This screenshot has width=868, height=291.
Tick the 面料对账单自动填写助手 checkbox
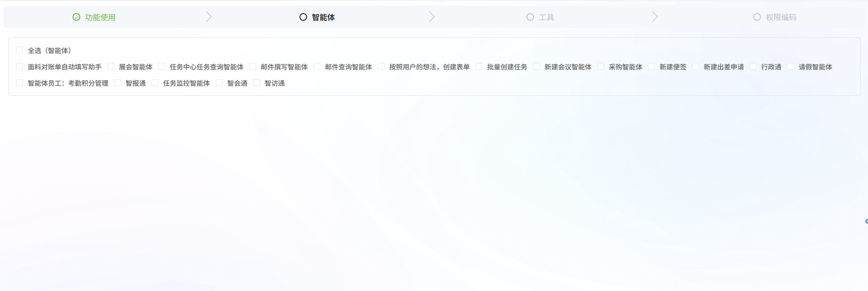[x=19, y=67]
